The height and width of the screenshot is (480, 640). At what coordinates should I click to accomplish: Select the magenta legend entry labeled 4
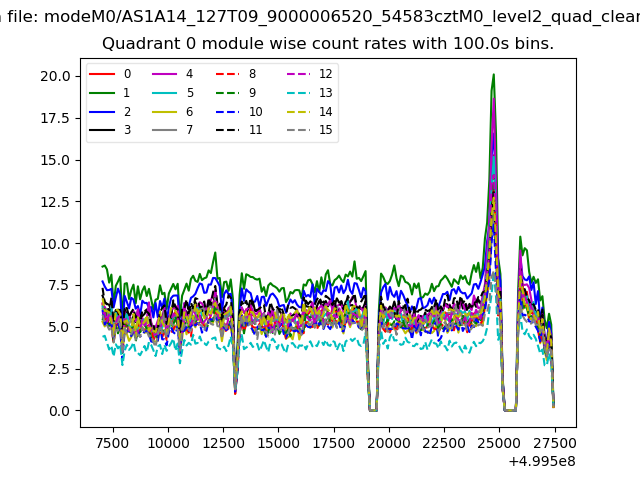click(x=165, y=74)
